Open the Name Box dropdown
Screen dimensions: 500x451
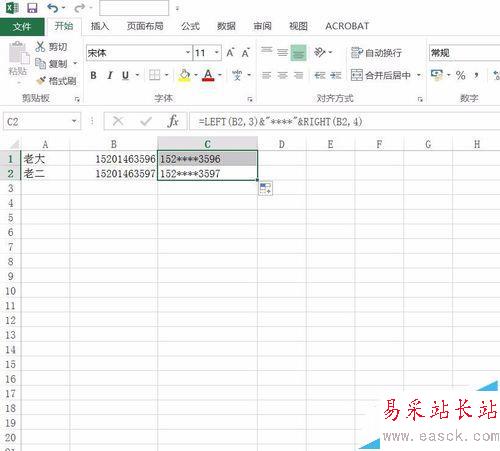point(74,121)
